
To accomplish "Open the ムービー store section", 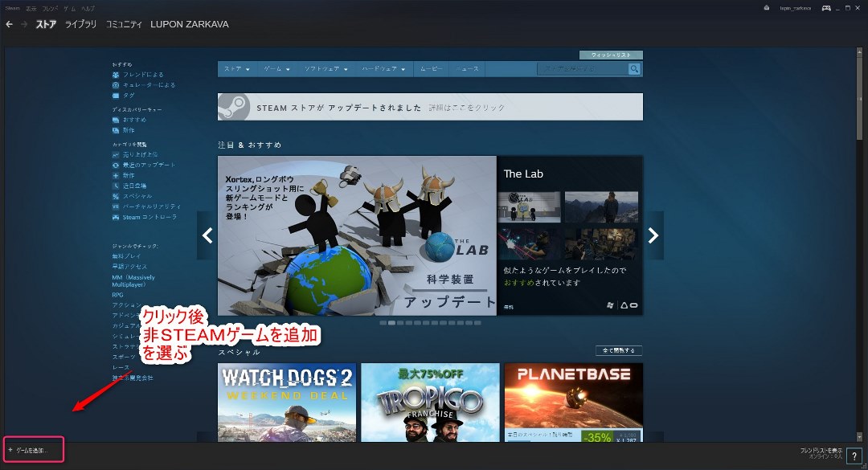I will (x=432, y=68).
